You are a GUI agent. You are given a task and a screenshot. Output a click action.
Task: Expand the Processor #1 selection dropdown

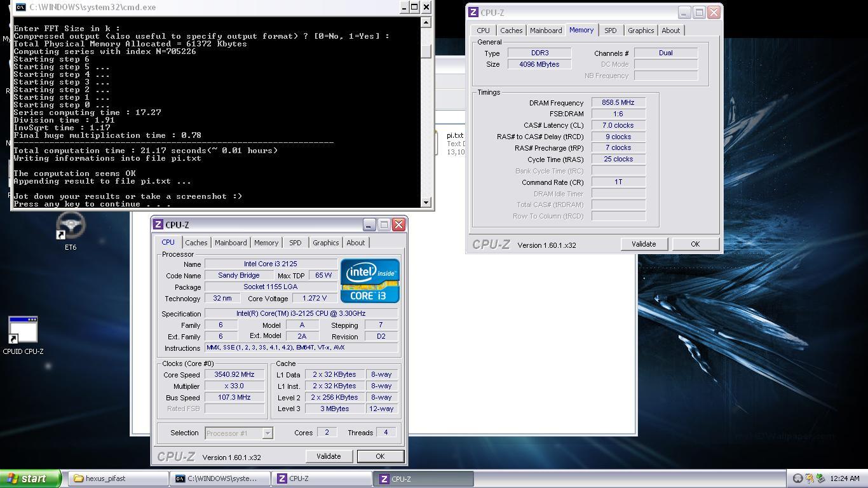point(268,433)
